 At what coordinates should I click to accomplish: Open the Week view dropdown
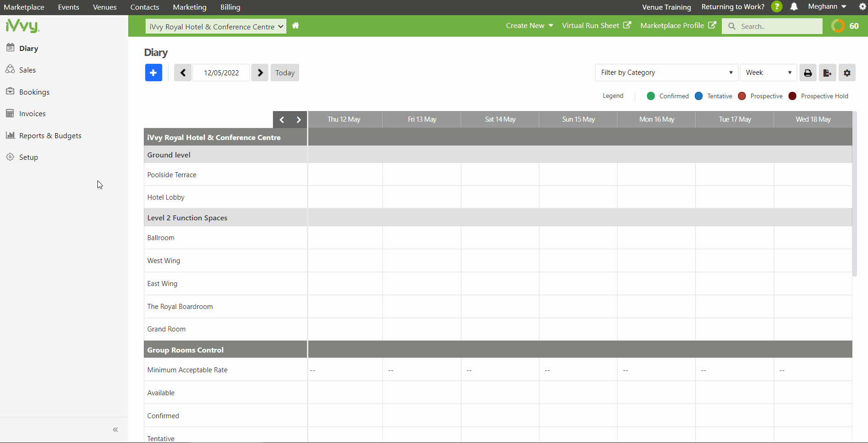point(768,73)
